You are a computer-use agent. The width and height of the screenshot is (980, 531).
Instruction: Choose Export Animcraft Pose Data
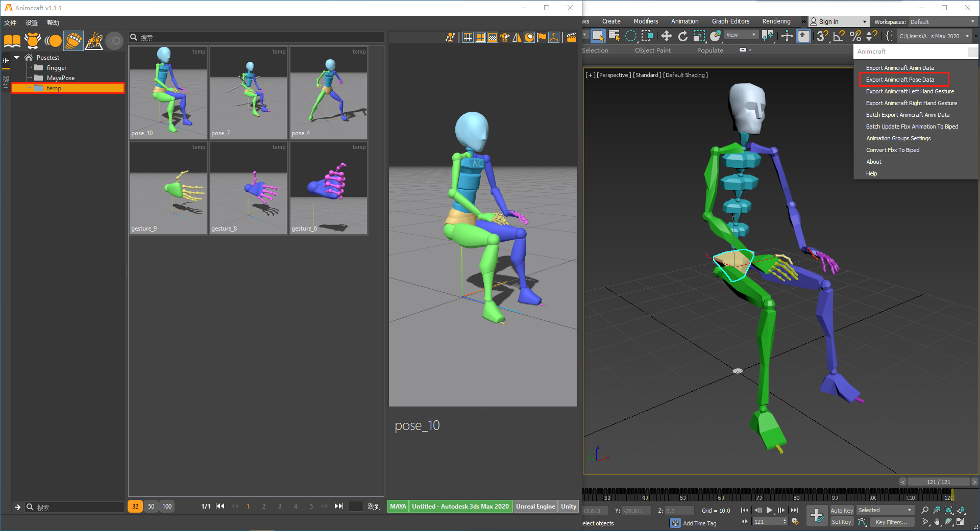click(900, 80)
